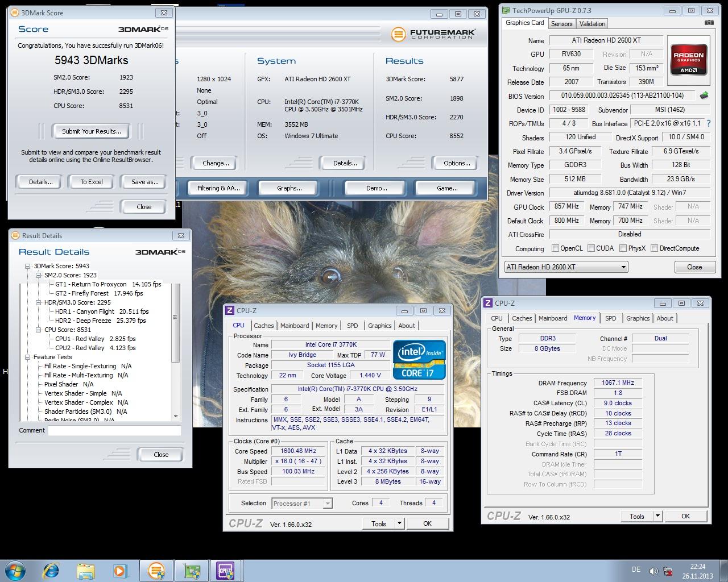Click Details button under System section
This screenshot has width=728, height=582.
[x=345, y=163]
